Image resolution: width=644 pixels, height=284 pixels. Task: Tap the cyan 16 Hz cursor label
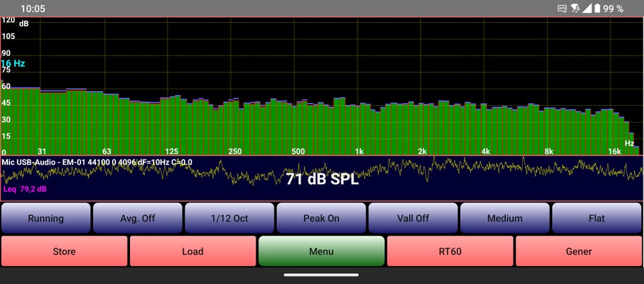pos(13,64)
